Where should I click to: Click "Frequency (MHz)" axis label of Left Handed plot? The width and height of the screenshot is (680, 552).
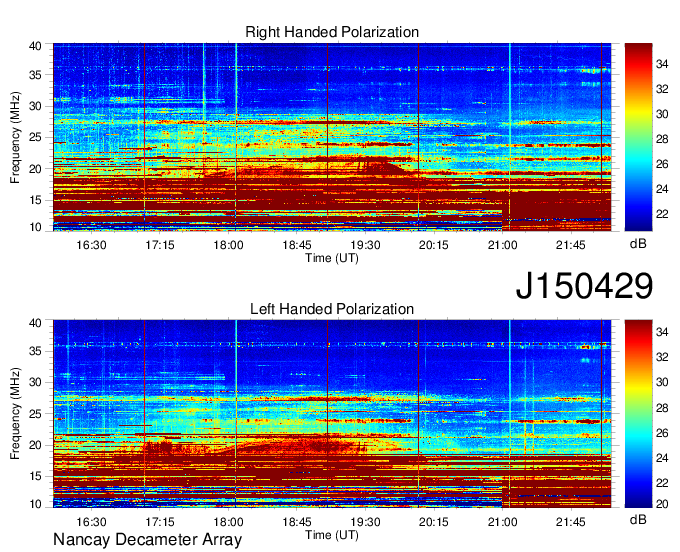[x=15, y=414]
